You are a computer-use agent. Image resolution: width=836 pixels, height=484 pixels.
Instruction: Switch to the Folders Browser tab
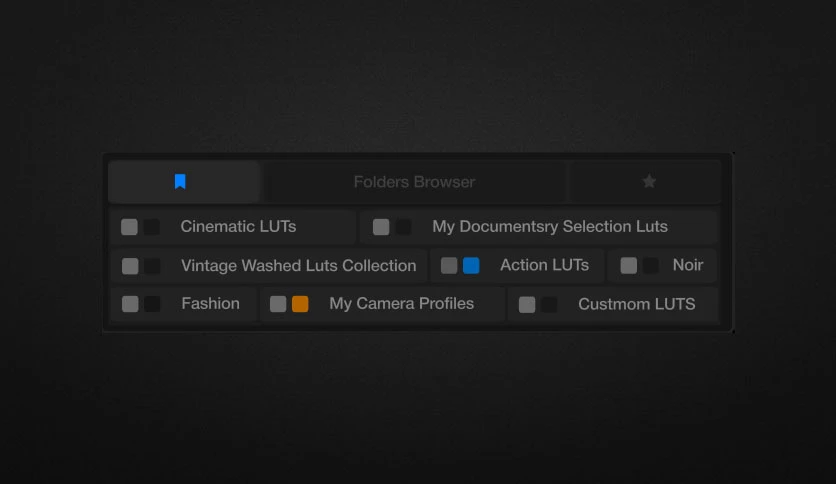tap(414, 182)
